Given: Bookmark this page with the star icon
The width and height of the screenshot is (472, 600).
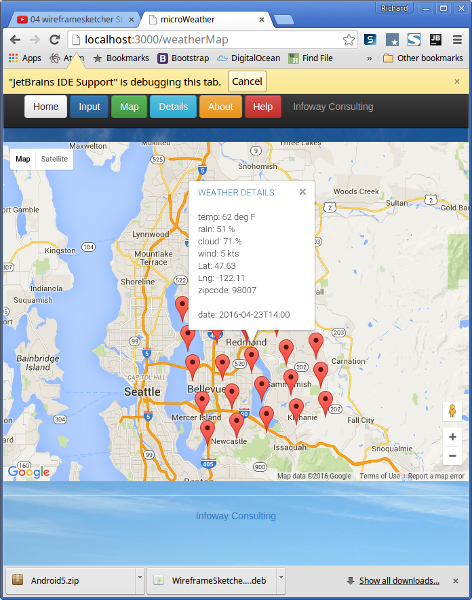Looking at the screenshot, I should (348, 39).
